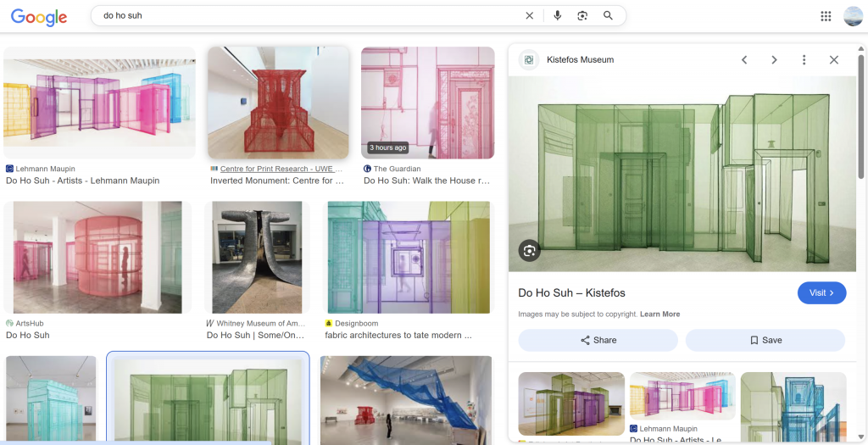Screen dimensions: 868x445
Task: Open search by image (Lens) icon
Action: coord(582,15)
